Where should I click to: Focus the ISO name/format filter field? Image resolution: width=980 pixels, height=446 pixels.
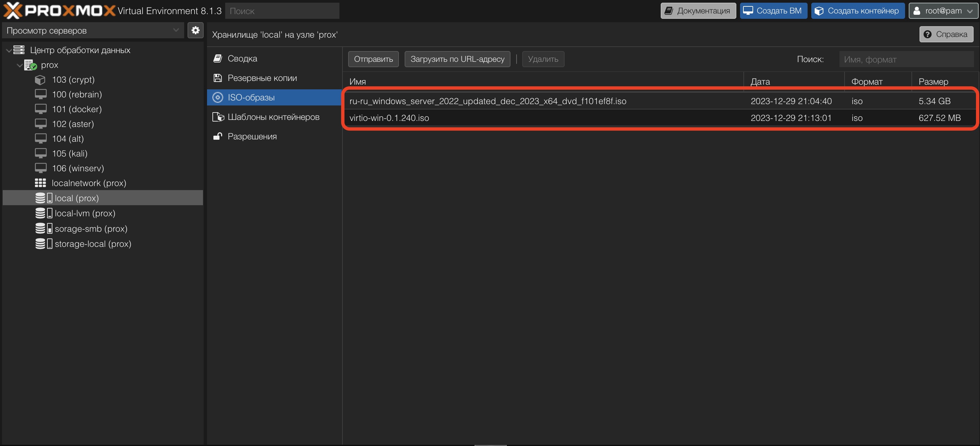point(906,59)
